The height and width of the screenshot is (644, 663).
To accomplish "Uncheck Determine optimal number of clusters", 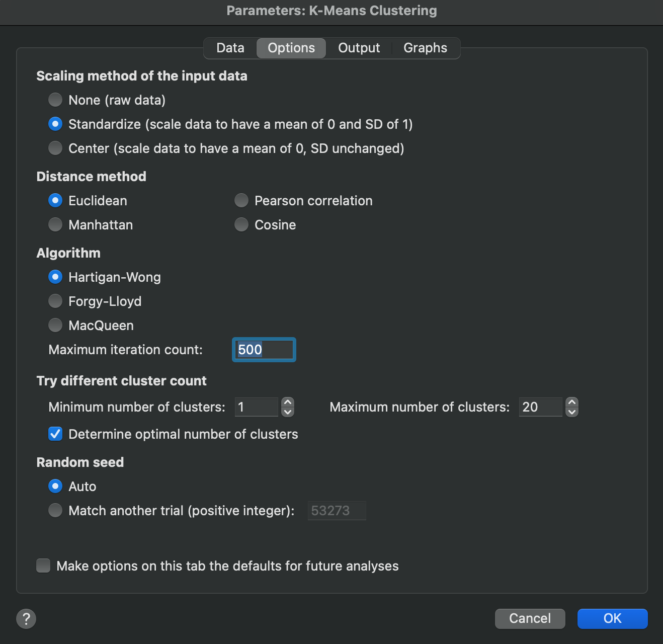I will (x=55, y=434).
